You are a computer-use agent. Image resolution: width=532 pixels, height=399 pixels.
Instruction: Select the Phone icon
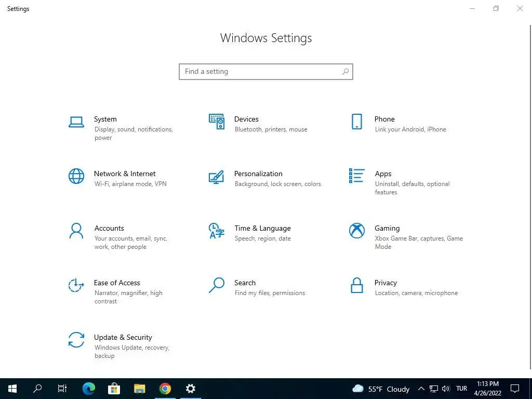356,122
